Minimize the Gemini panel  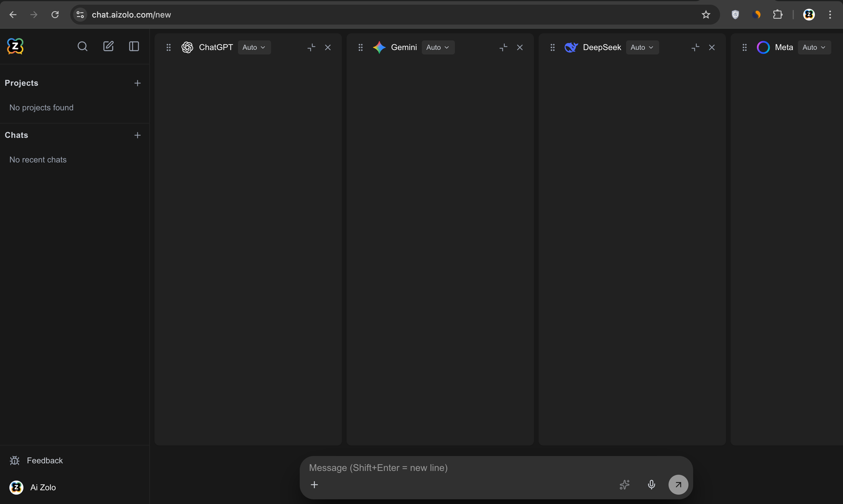503,47
